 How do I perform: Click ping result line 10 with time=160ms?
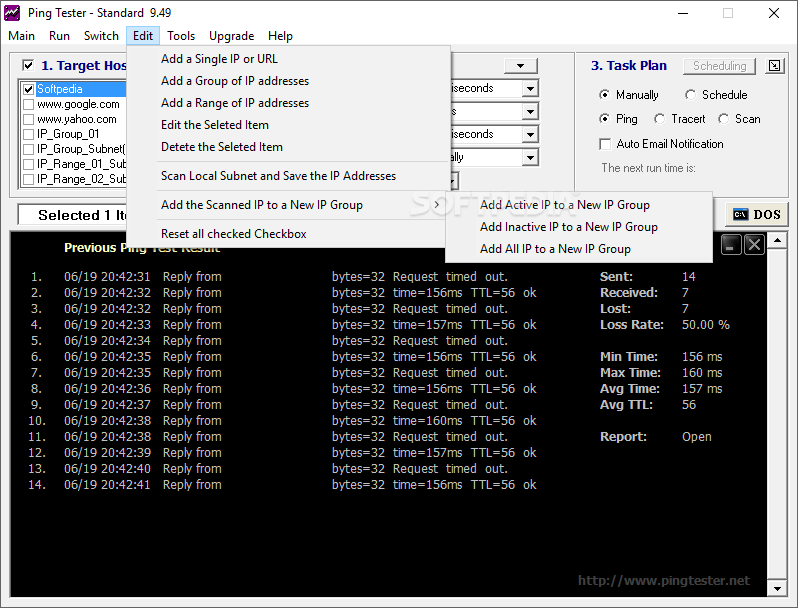click(x=282, y=420)
